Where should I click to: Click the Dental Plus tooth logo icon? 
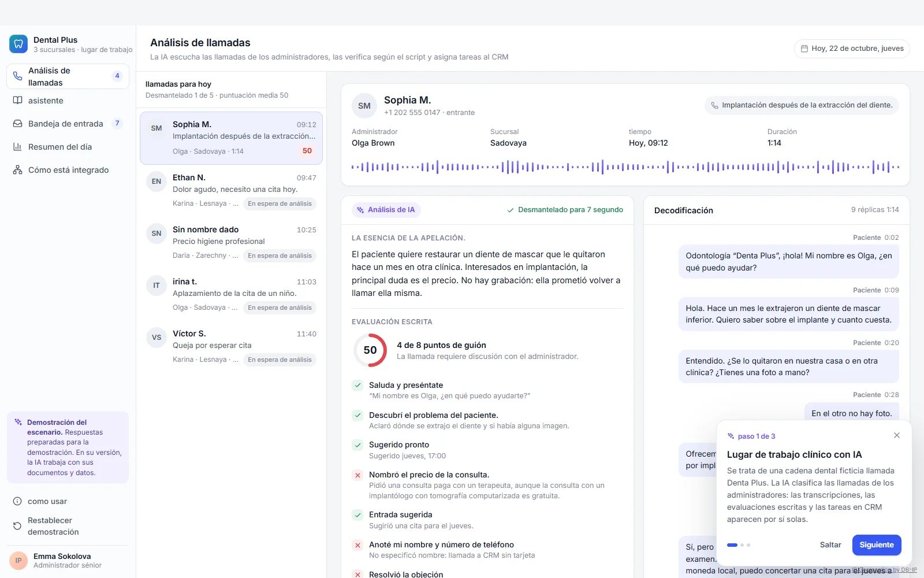[18, 44]
